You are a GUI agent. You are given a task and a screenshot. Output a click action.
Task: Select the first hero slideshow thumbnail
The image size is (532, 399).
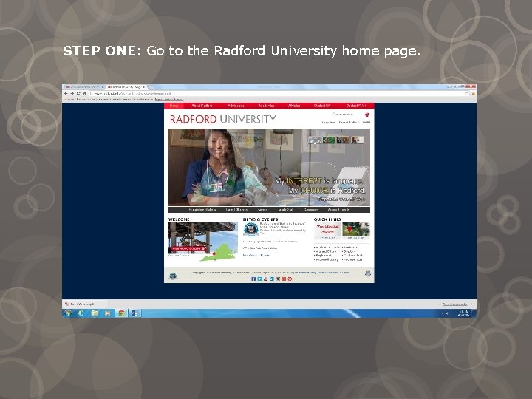tap(315, 140)
